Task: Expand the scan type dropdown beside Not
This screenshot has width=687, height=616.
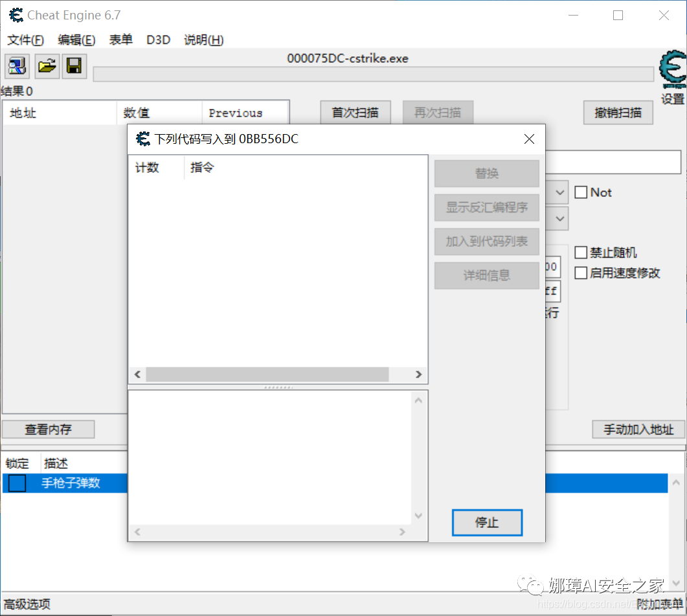Action: click(x=559, y=192)
